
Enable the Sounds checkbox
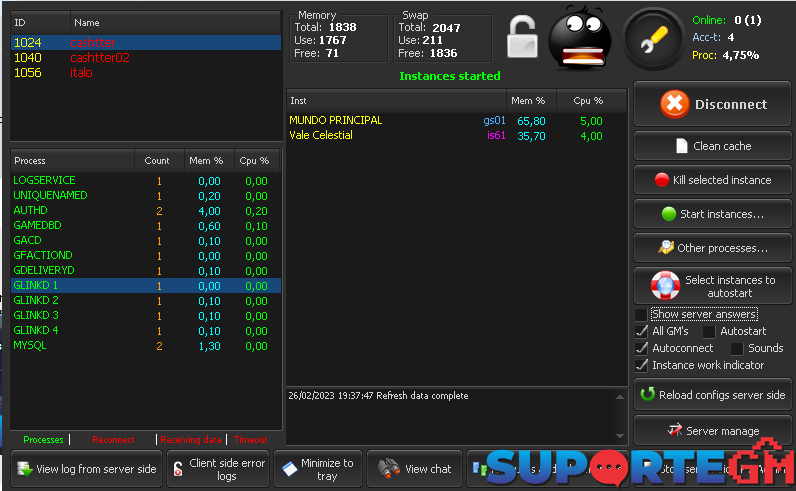click(737, 348)
